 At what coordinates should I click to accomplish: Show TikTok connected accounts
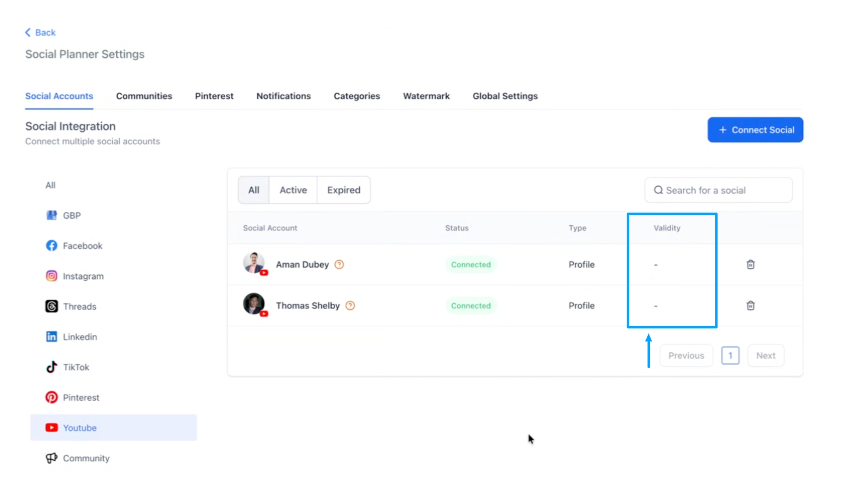[x=76, y=367]
